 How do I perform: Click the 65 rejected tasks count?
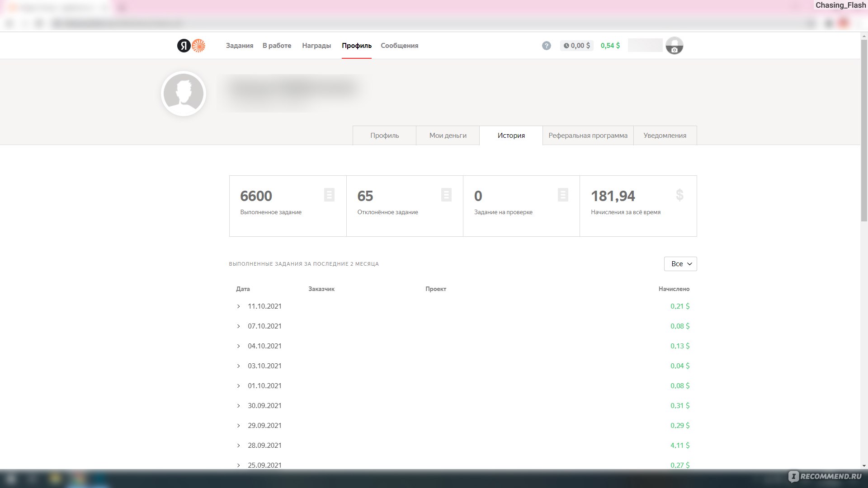[x=365, y=196]
